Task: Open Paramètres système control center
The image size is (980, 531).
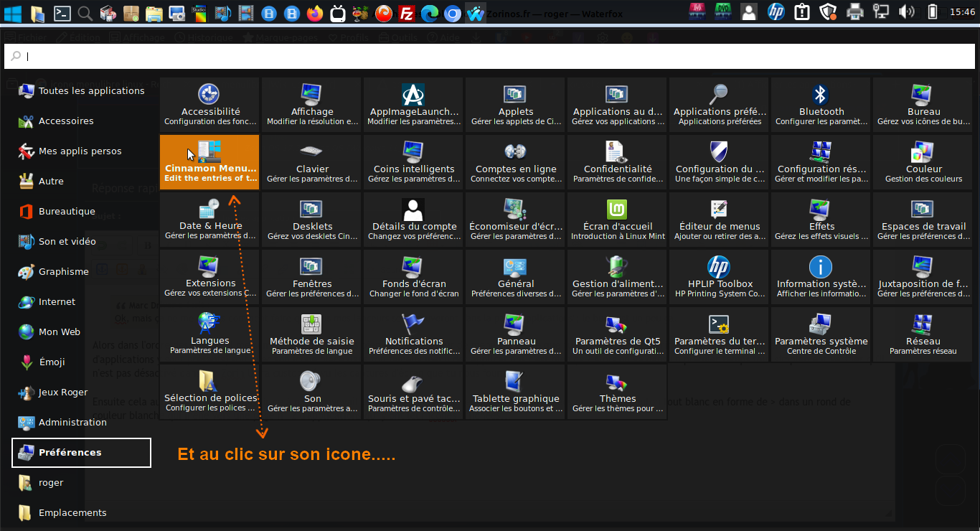Action: (x=821, y=334)
